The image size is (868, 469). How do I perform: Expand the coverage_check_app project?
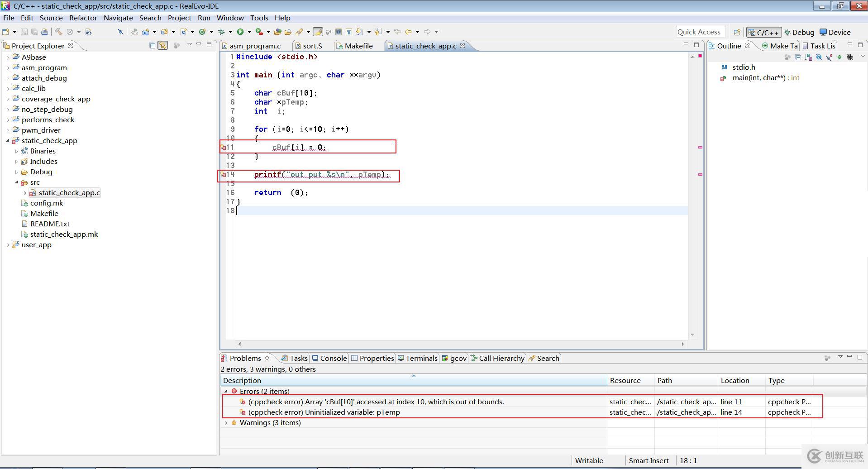(8, 99)
